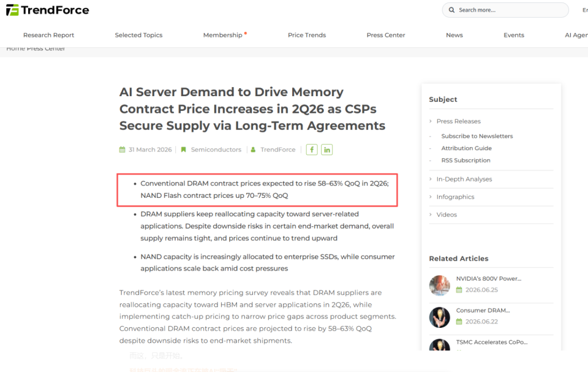The image size is (588, 372).
Task: Click the search magnifier icon
Action: point(451,10)
